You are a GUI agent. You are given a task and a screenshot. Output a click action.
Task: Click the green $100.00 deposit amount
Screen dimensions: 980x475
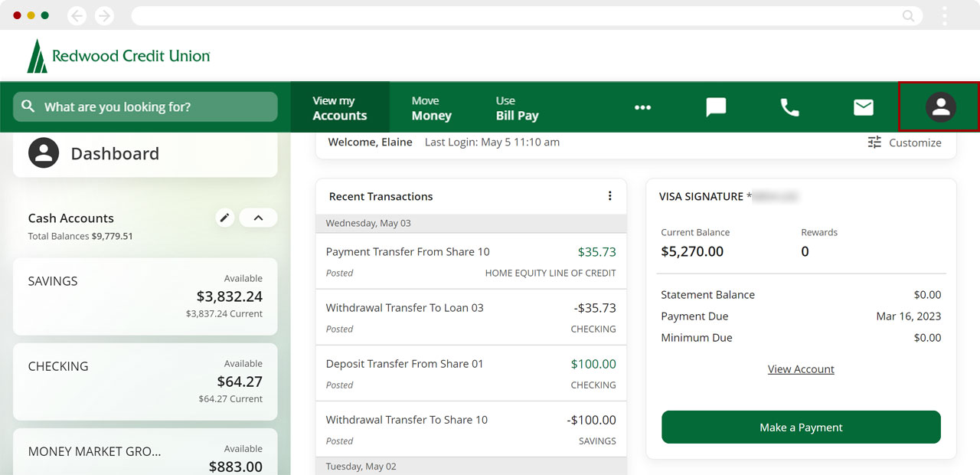point(593,364)
